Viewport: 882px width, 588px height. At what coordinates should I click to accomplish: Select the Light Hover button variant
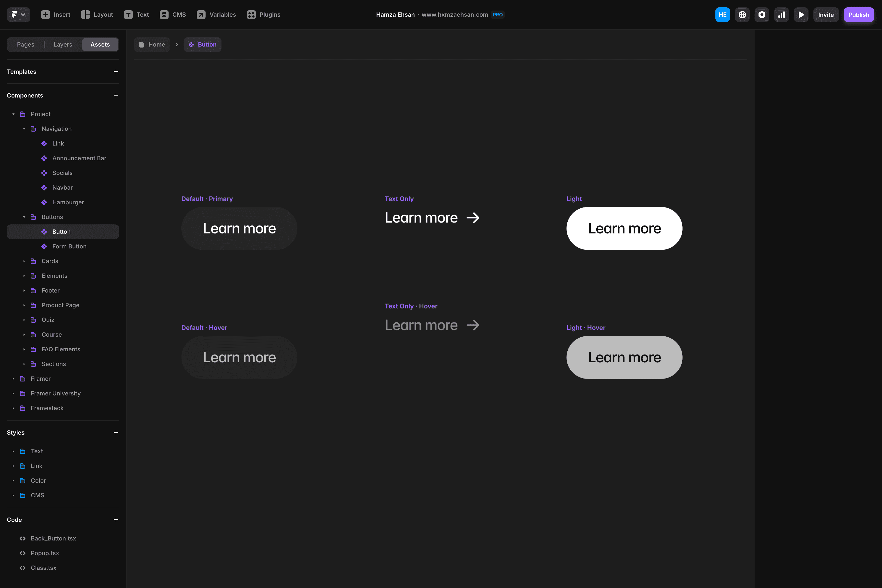(x=624, y=357)
